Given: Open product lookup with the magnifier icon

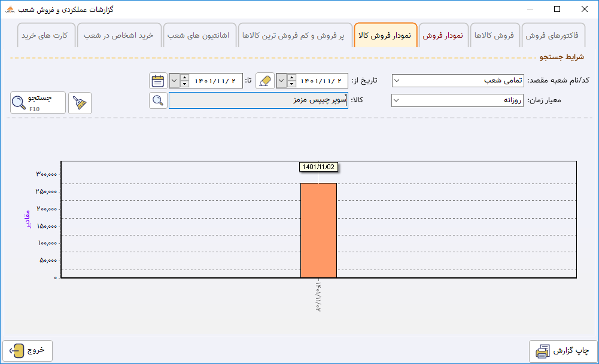Looking at the screenshot, I should coord(158,100).
